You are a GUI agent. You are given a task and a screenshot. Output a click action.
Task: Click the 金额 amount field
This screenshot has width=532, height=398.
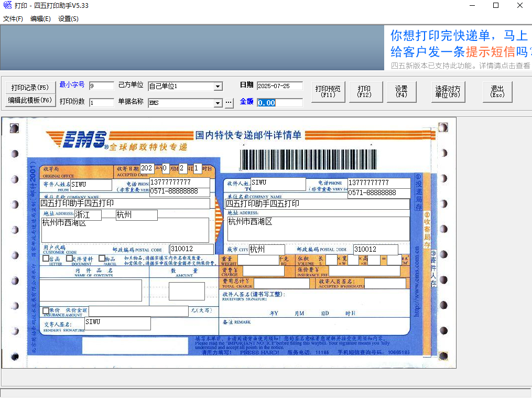pos(279,102)
